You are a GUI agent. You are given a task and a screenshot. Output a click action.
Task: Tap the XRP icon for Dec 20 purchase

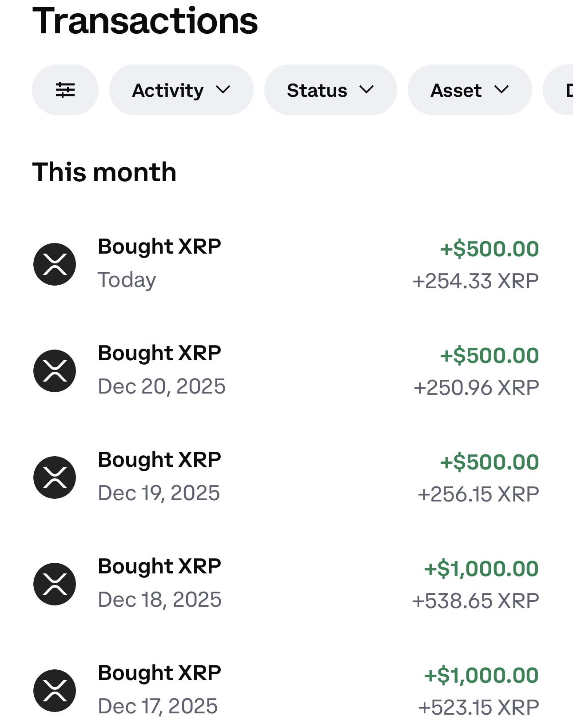[x=55, y=371]
